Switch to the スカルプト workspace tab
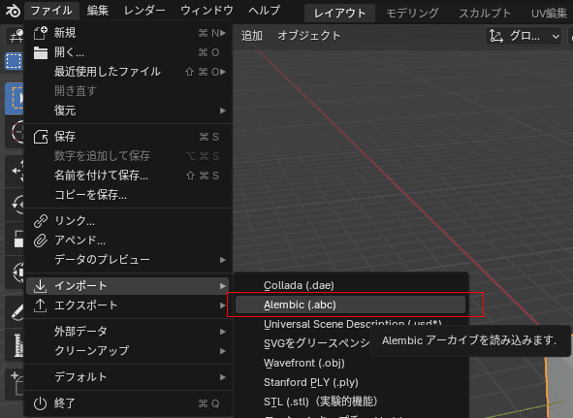Viewport: 573px width, 418px height. [485, 14]
